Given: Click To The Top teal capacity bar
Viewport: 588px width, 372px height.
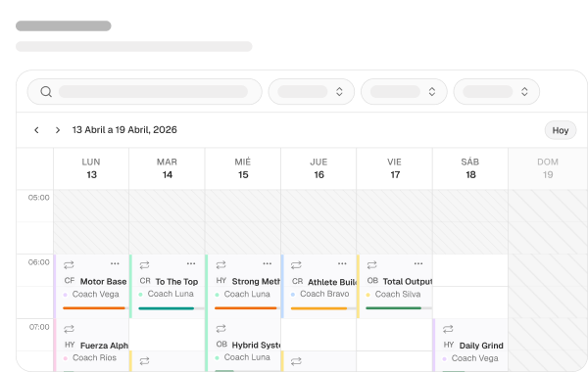Looking at the screenshot, I should tap(167, 308).
